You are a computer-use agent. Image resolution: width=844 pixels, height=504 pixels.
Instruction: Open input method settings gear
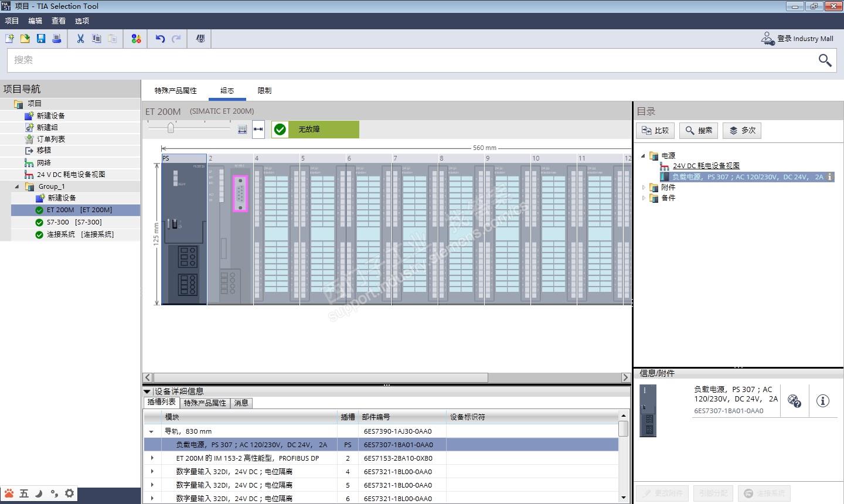(69, 493)
